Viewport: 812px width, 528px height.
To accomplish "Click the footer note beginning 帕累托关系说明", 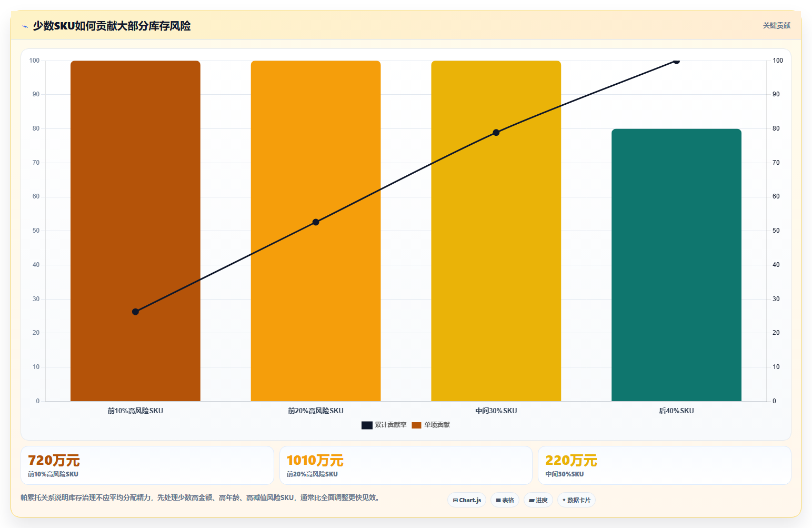I will (x=201, y=497).
